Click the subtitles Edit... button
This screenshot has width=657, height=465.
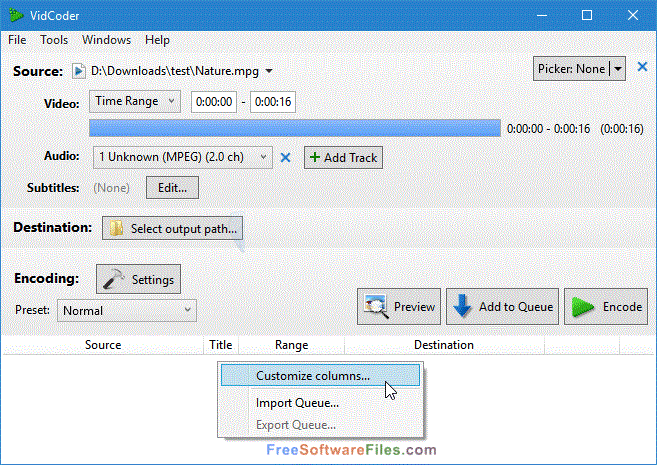(x=172, y=188)
